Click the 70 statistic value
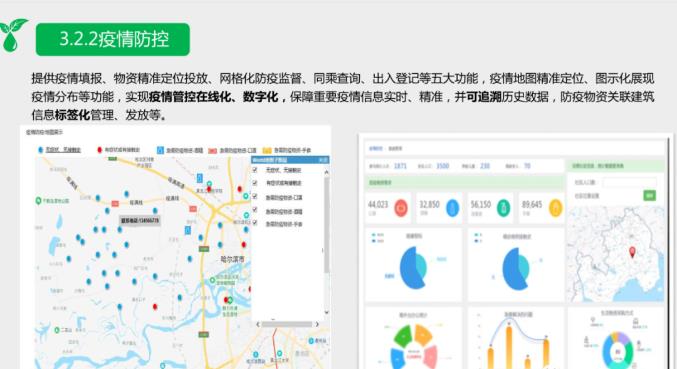 tap(527, 166)
